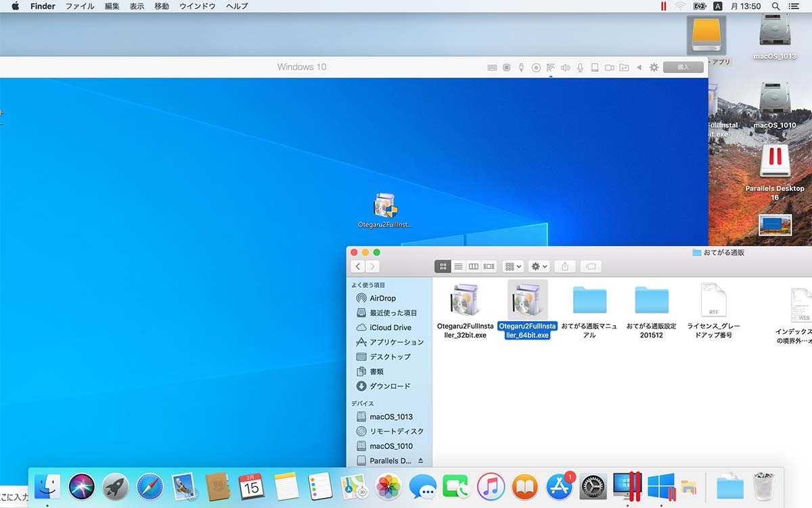This screenshot has height=508, width=812.
Task: Click the network icon in the Parallels toolbar
Action: (551, 68)
